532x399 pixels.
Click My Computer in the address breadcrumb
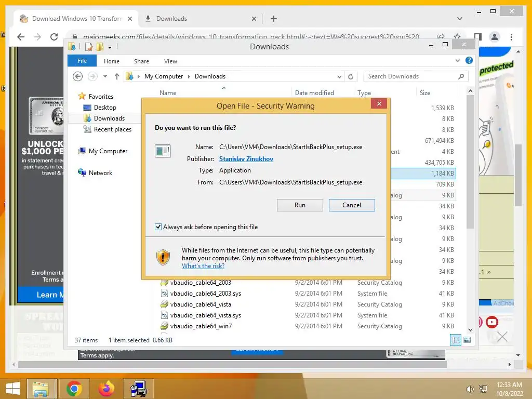click(164, 76)
